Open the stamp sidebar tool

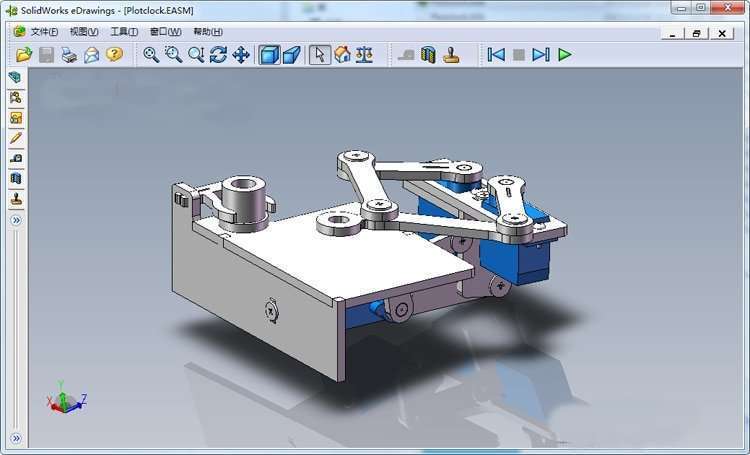16,199
